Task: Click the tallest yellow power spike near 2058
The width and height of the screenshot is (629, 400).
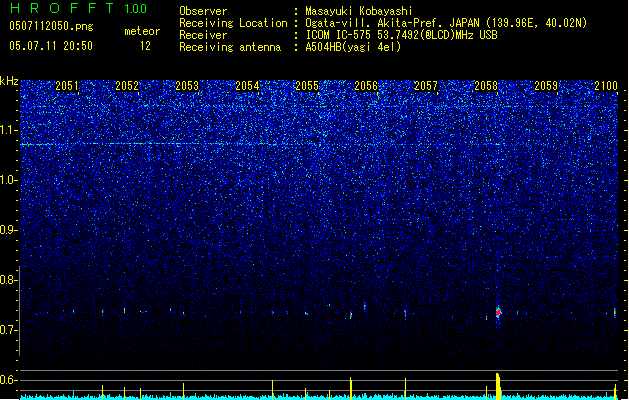Action: tap(498, 386)
